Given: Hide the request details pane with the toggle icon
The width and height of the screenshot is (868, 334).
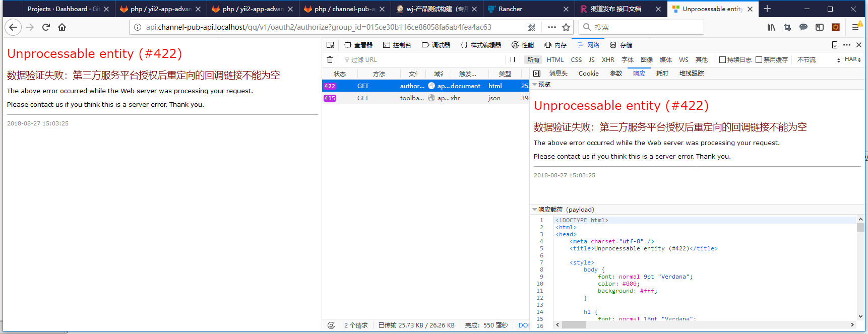Looking at the screenshot, I should coord(537,74).
